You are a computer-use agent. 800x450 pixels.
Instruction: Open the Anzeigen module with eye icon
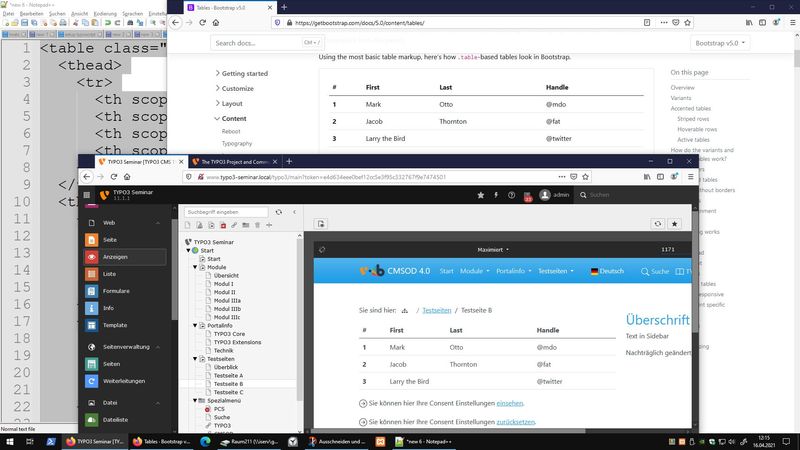(x=125, y=257)
